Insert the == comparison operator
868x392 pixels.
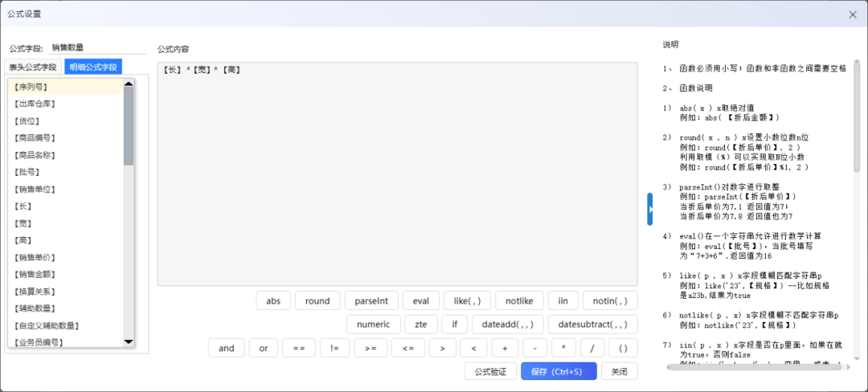click(298, 348)
